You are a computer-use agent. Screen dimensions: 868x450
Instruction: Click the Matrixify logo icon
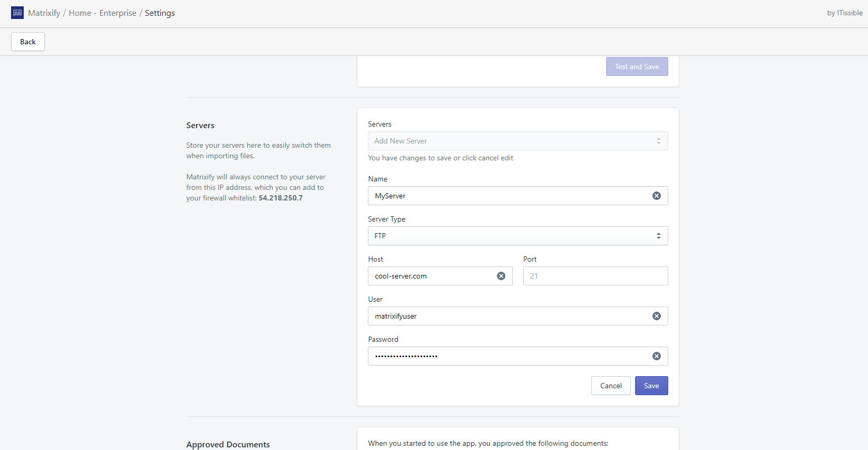coord(17,13)
